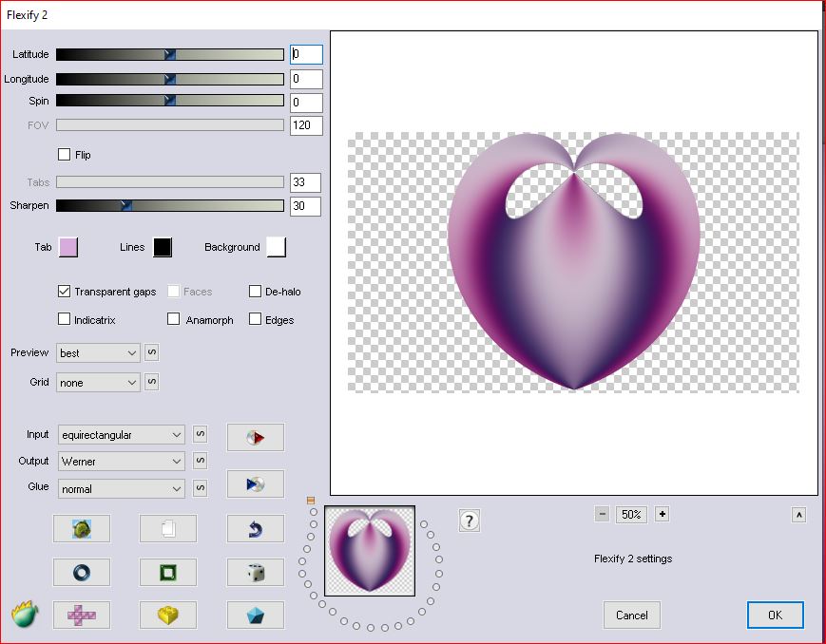Uncheck Transparent gaps checkbox
The height and width of the screenshot is (644, 826).
pyautogui.click(x=64, y=292)
